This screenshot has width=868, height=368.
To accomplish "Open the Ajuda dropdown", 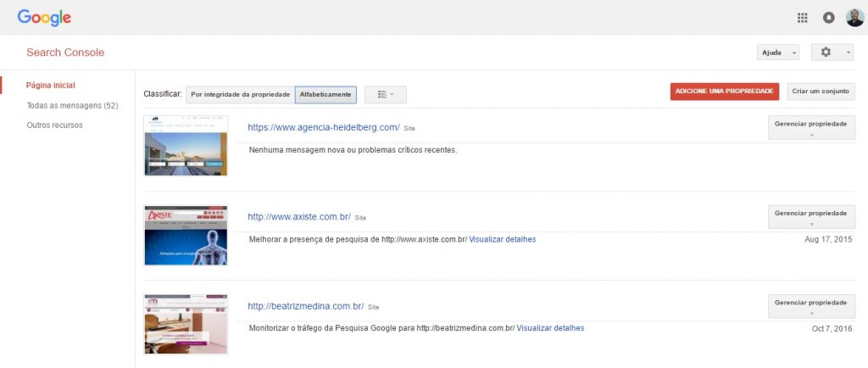I will click(x=778, y=53).
